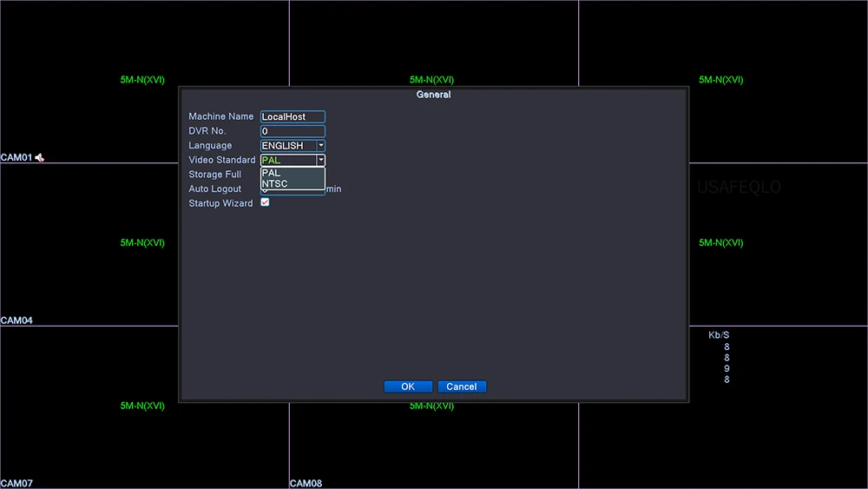Click the CAM01 audio speaker icon
Viewport: 868px width, 489px height.
pyautogui.click(x=39, y=158)
